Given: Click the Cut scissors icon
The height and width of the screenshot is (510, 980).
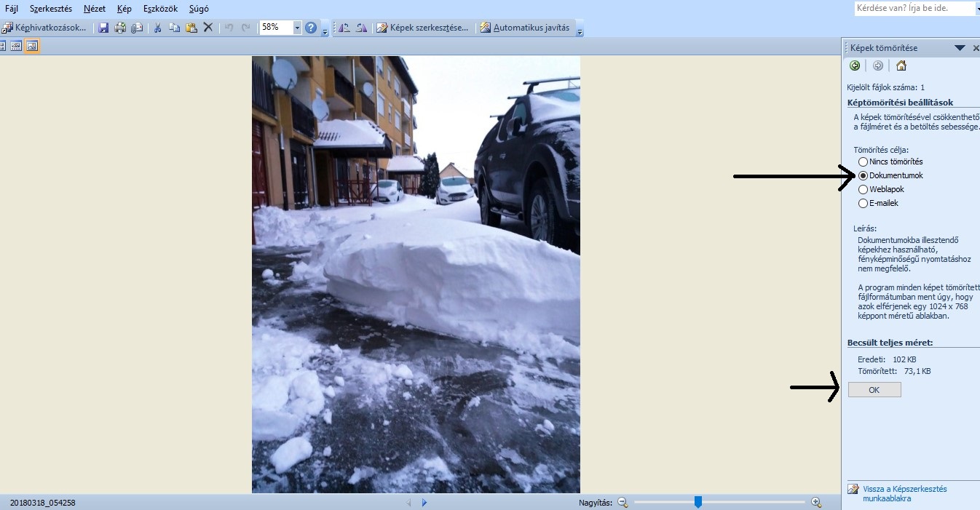Looking at the screenshot, I should (157, 28).
